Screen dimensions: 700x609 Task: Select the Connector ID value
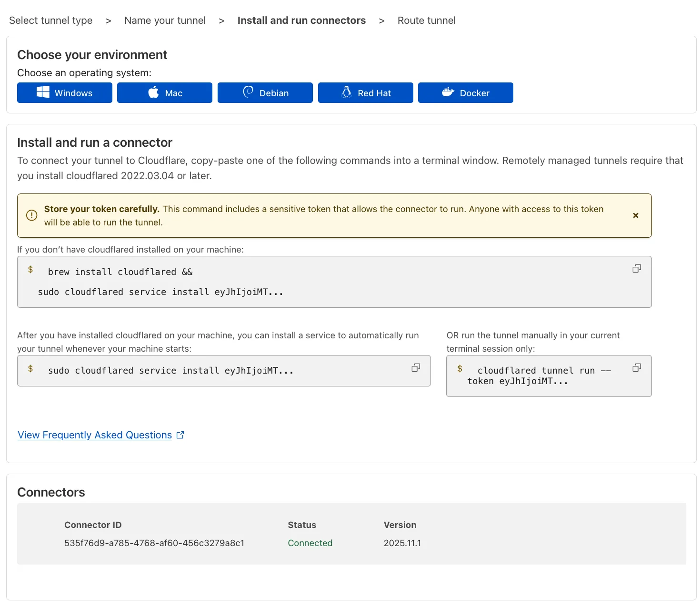pos(154,543)
